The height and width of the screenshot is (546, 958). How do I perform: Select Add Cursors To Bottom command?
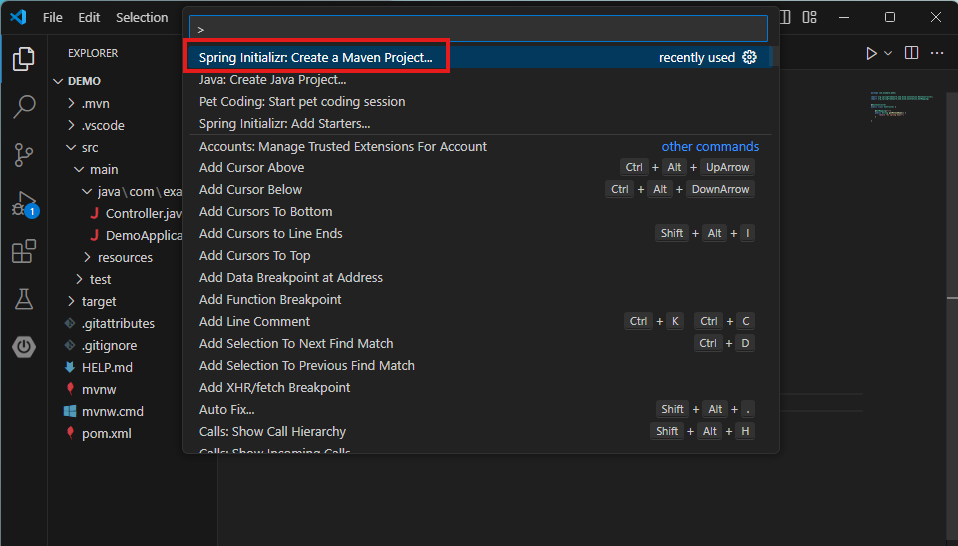(x=480, y=211)
